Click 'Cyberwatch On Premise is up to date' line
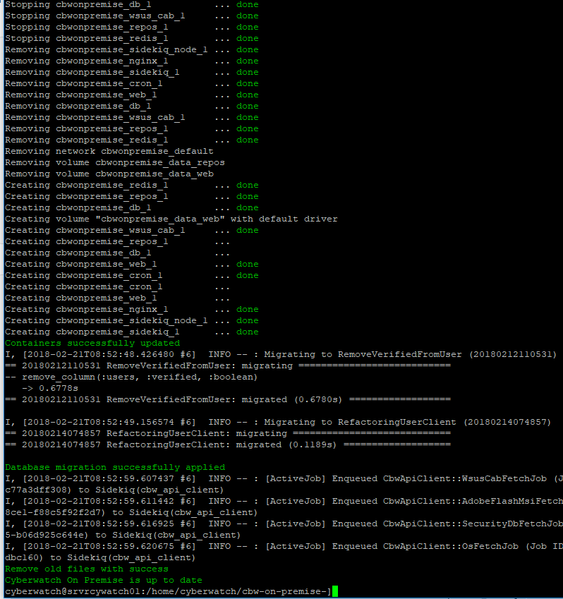 pos(104,580)
